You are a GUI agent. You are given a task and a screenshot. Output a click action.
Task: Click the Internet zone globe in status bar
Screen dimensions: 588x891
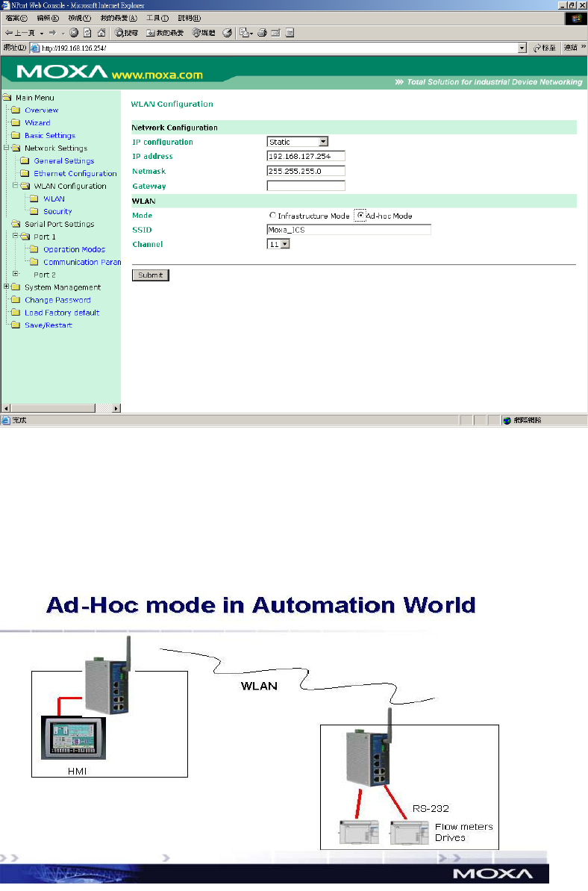point(507,420)
